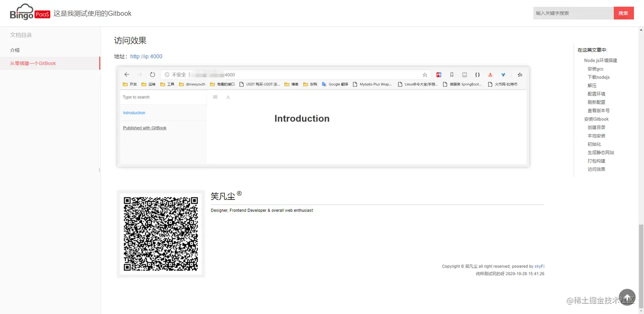
Task: Jump to Node.js环境搭建 section
Action: point(601,60)
